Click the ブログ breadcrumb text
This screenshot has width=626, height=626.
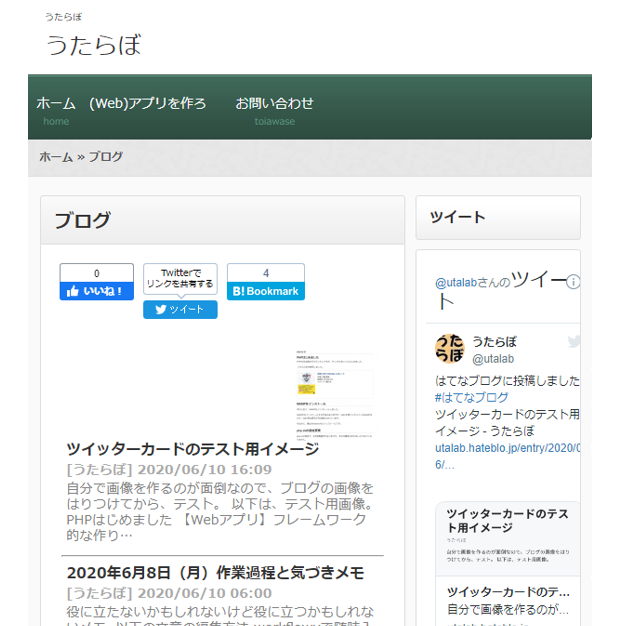(105, 156)
